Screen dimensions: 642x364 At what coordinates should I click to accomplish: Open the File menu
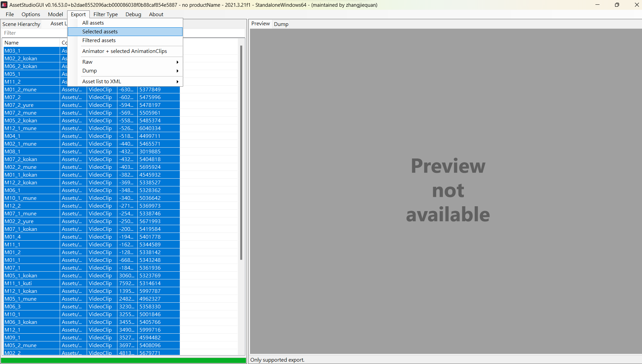click(x=10, y=14)
